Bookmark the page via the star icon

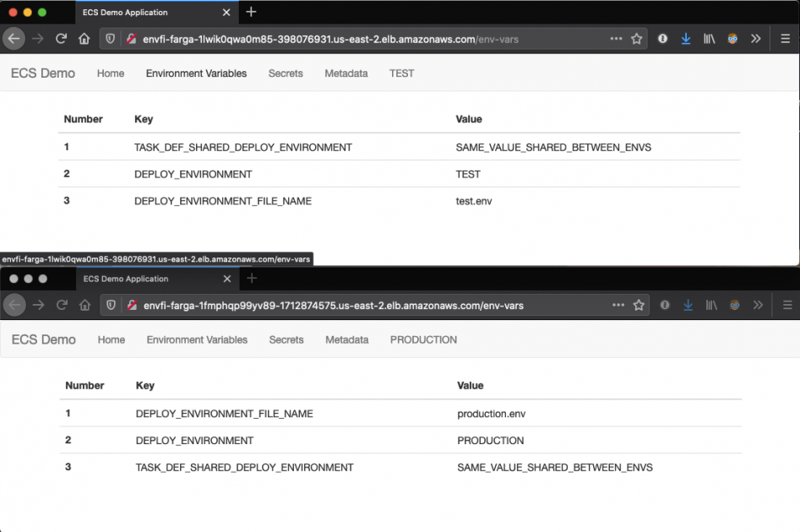click(x=639, y=38)
